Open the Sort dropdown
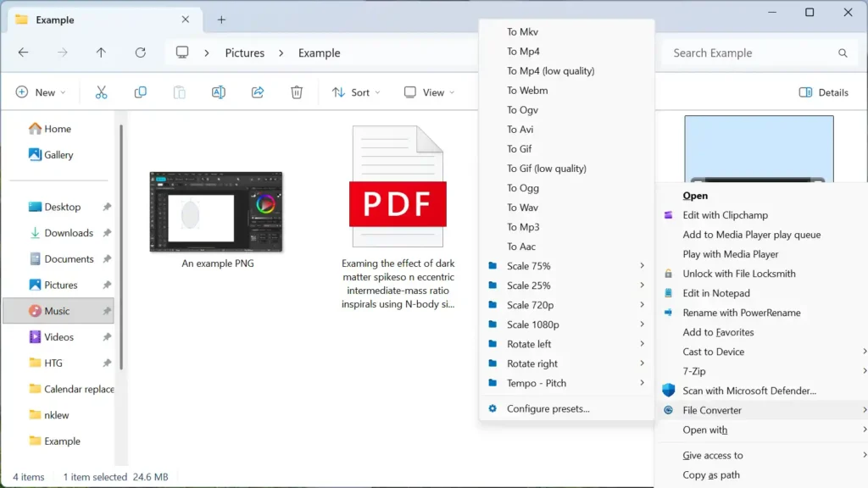This screenshot has width=868, height=488. [x=355, y=91]
